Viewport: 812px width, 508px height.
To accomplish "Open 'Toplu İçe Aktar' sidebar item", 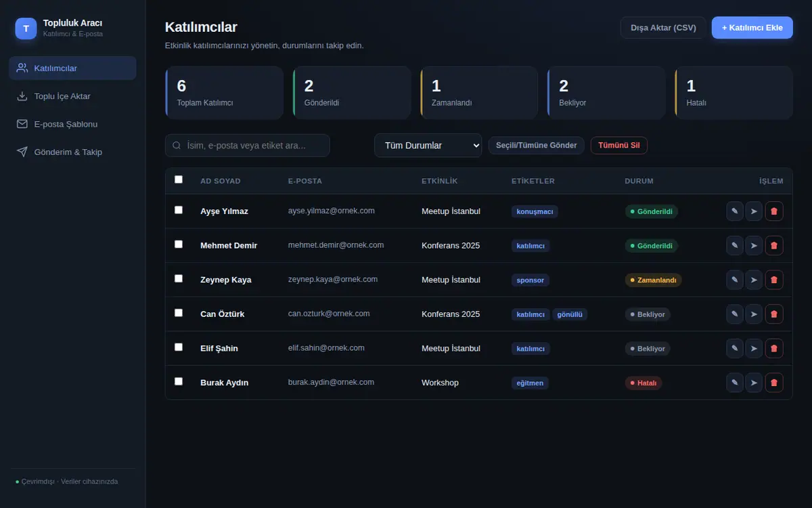I will 72,96.
